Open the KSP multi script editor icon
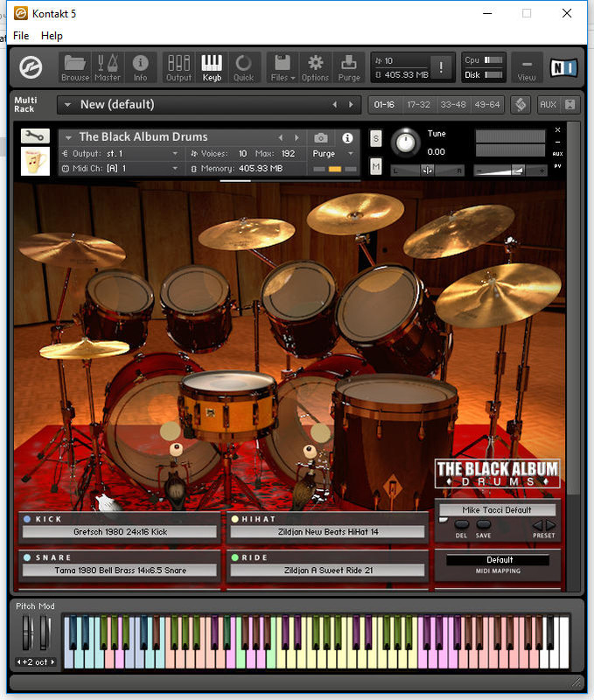The image size is (594, 700). 521,105
